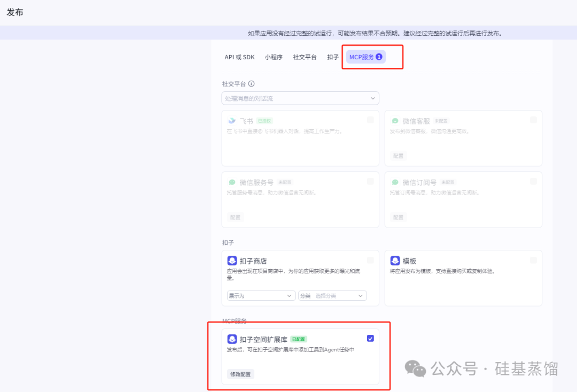Tick the 微信客服 card checkbox

533,120
